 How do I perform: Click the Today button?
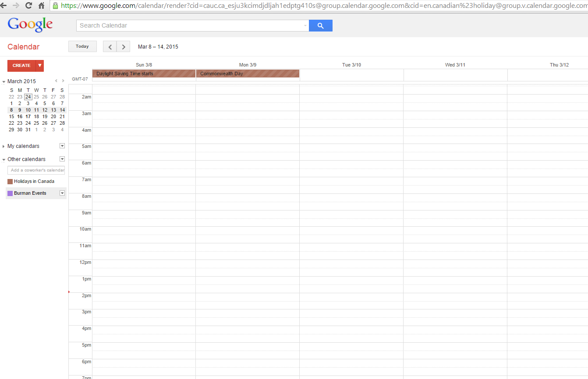tap(82, 46)
